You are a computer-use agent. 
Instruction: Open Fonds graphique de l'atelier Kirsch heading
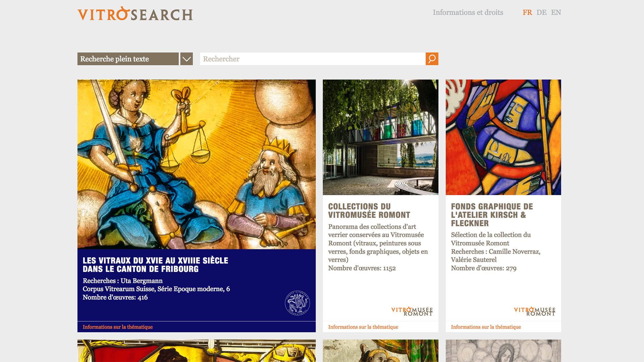coord(492,215)
